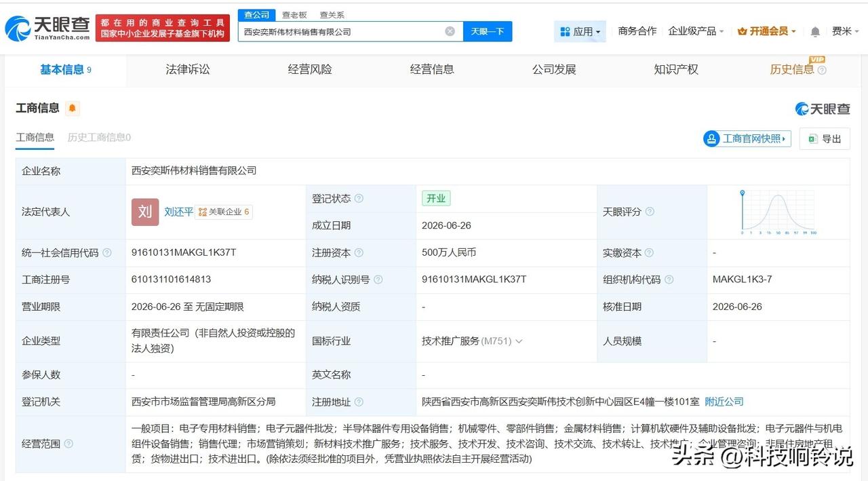Screen dimensions: 868x481
Task: Click the 开业 status badge
Action: click(x=436, y=198)
